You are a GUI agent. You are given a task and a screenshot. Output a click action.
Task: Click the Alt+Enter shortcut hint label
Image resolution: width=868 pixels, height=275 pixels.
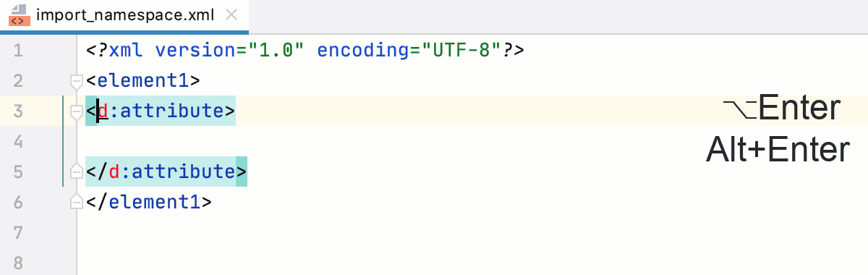778,151
